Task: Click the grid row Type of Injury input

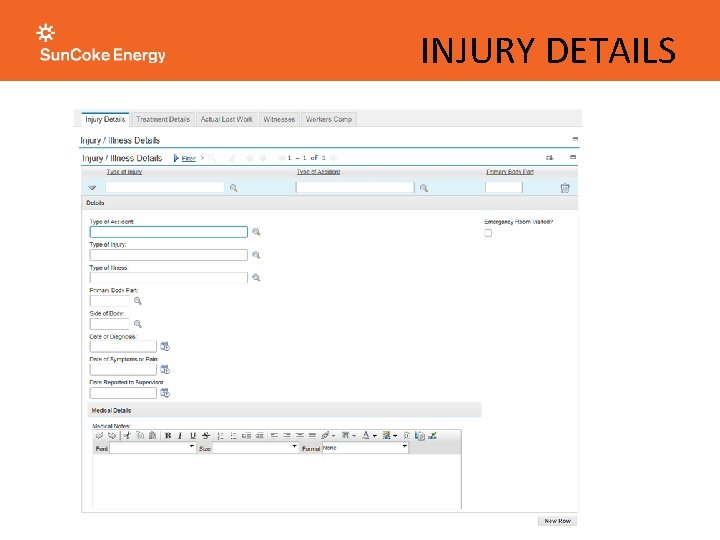Action: coord(165,187)
